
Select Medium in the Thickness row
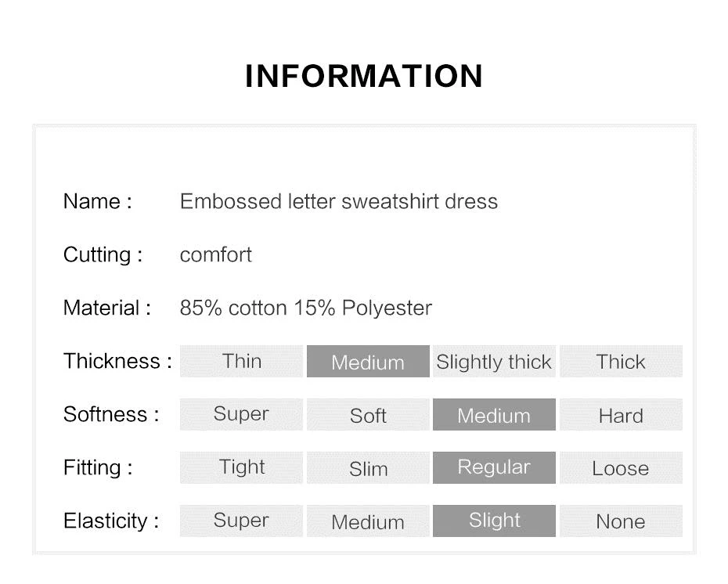368,361
